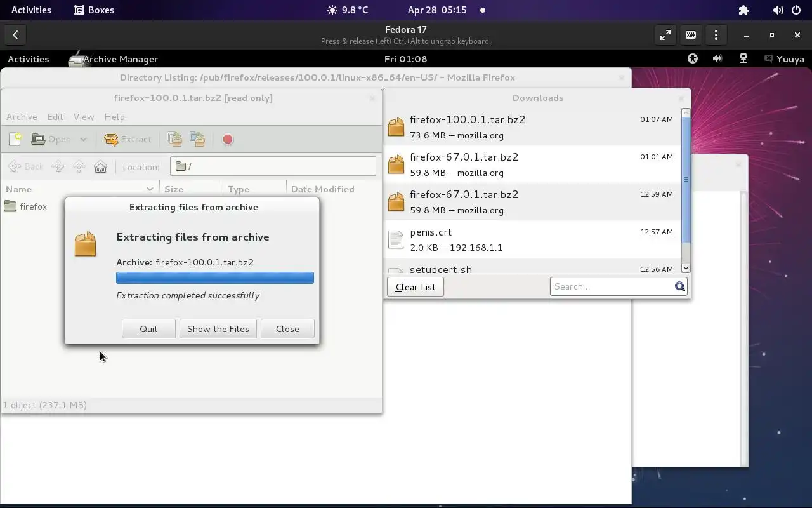Open the Archive Manager application menu

(x=114, y=58)
